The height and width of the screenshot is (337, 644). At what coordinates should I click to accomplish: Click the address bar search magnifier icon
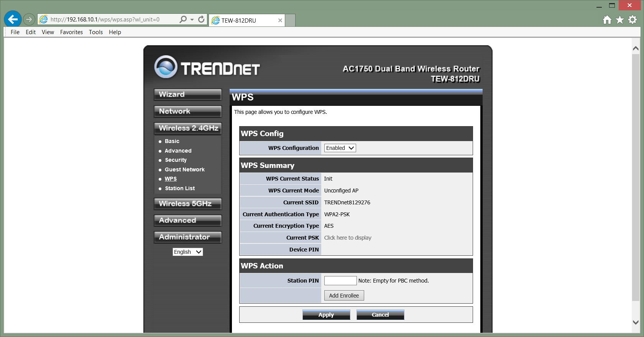point(183,19)
